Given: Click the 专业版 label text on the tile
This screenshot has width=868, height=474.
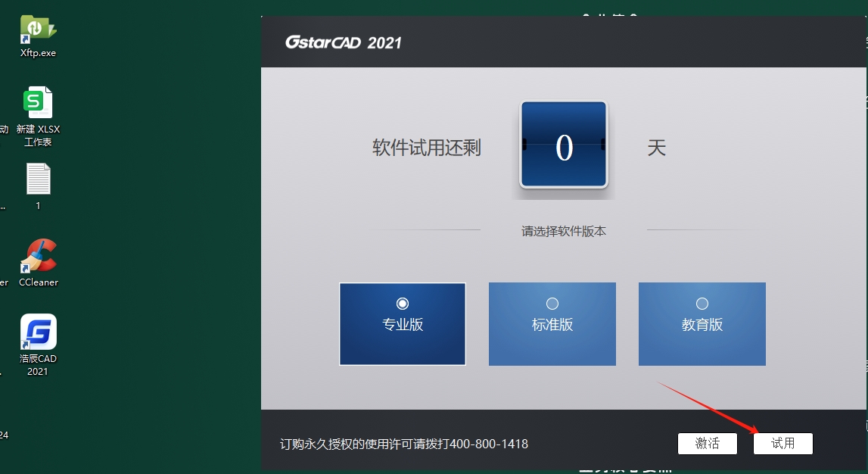Looking at the screenshot, I should (x=403, y=325).
